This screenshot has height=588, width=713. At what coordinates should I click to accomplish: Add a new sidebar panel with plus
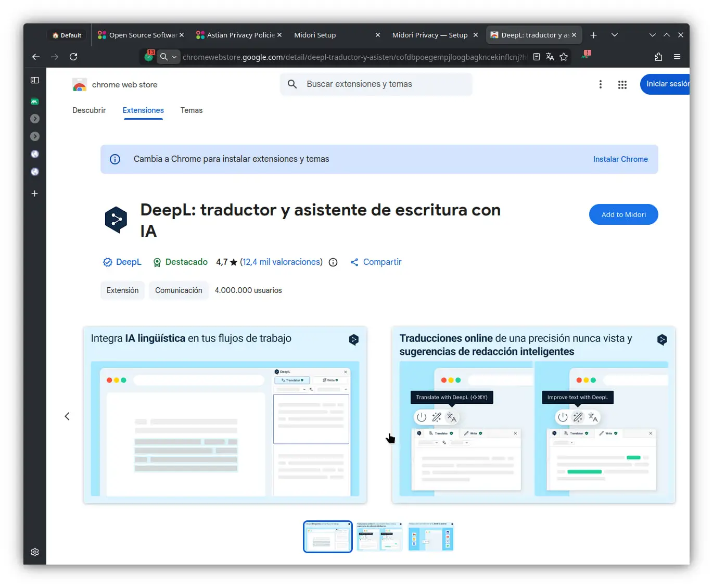pyautogui.click(x=35, y=194)
